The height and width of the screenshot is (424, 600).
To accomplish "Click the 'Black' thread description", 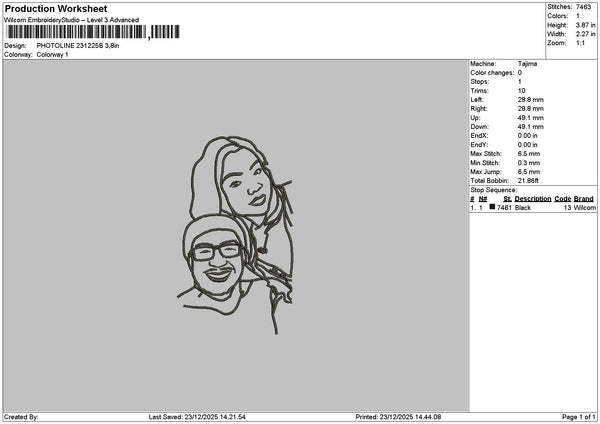I will point(523,208).
